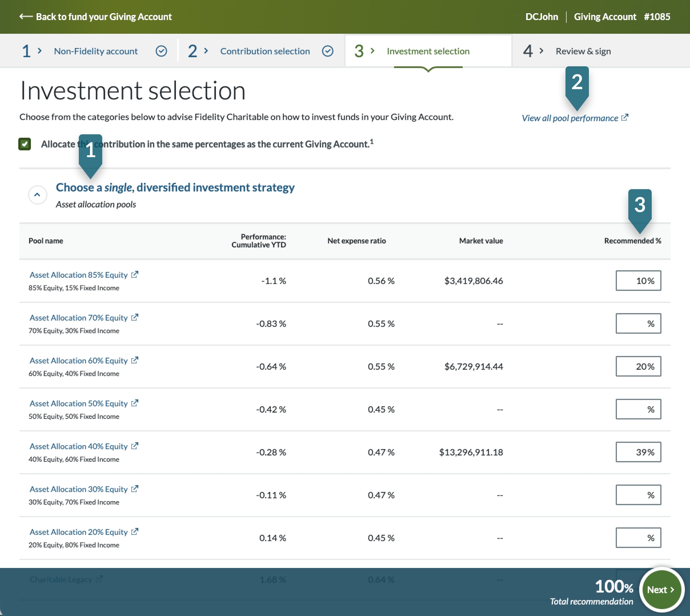The width and height of the screenshot is (690, 616).
Task: Click checkmark icon beside Non-Fidelity account
Action: [161, 51]
